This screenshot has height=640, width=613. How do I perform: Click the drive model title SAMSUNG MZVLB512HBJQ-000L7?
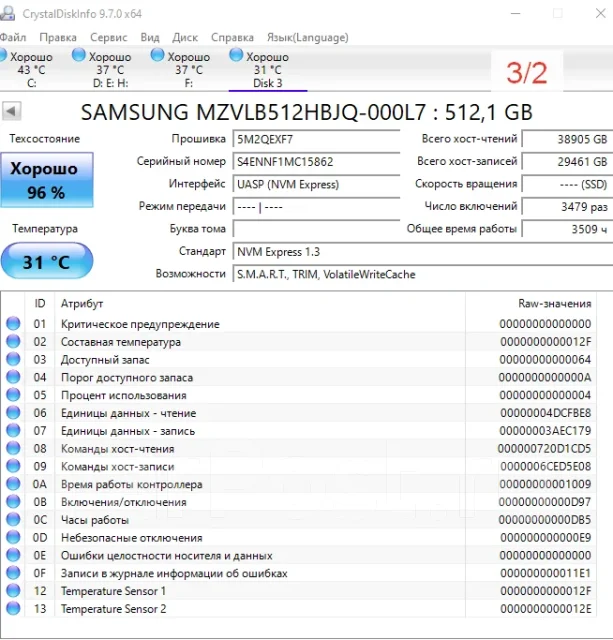point(253,112)
